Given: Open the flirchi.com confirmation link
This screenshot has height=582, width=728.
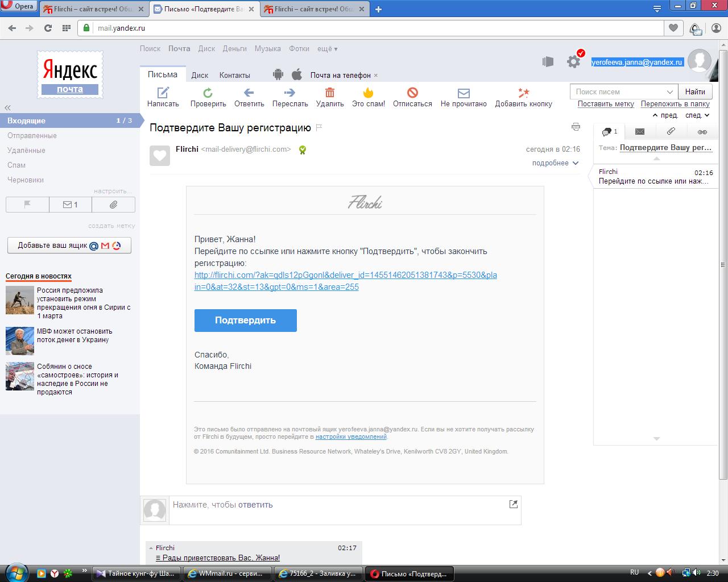Looking at the screenshot, I should pyautogui.click(x=346, y=281).
